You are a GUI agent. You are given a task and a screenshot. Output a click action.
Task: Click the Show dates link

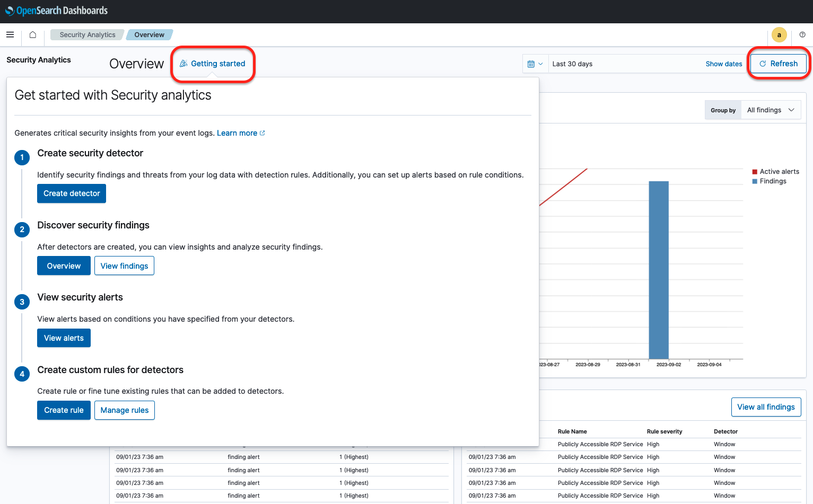point(723,64)
